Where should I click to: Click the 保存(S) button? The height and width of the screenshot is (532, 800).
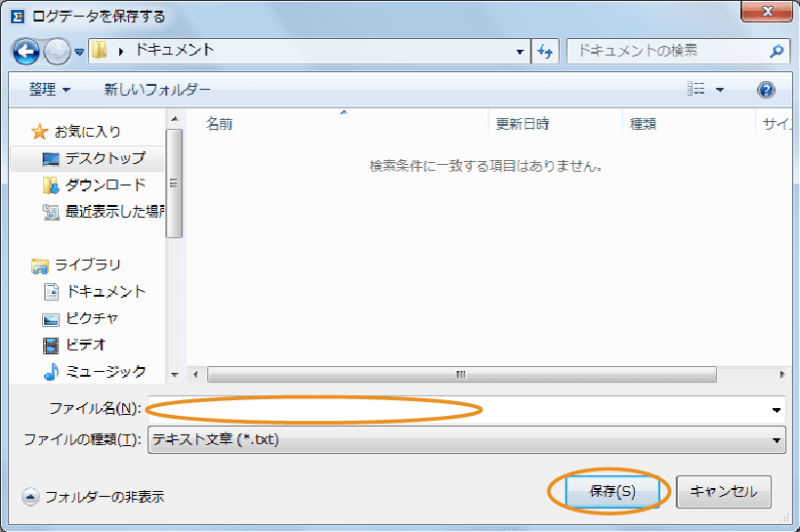[x=611, y=492]
